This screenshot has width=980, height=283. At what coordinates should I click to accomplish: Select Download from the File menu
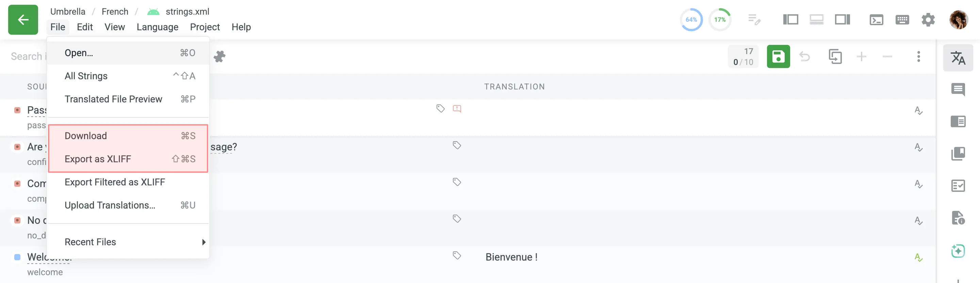click(x=129, y=136)
